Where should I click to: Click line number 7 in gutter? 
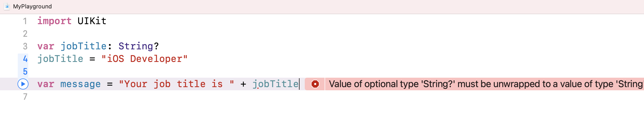point(25,97)
